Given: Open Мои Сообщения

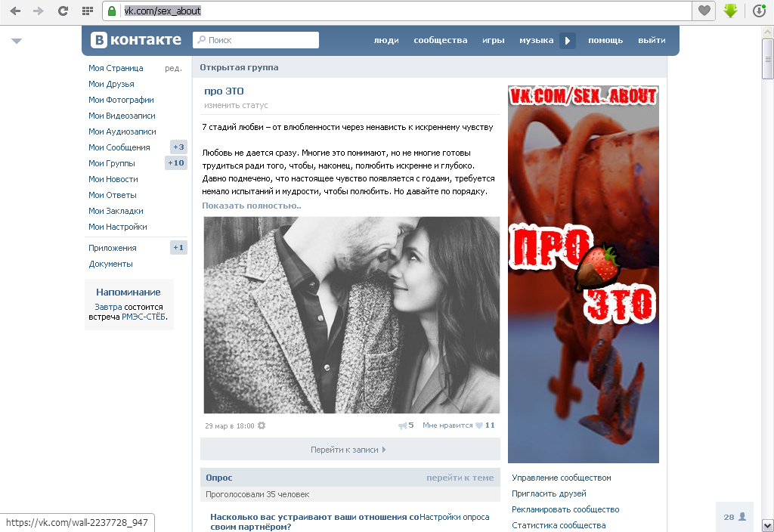Looking at the screenshot, I should 119,147.
